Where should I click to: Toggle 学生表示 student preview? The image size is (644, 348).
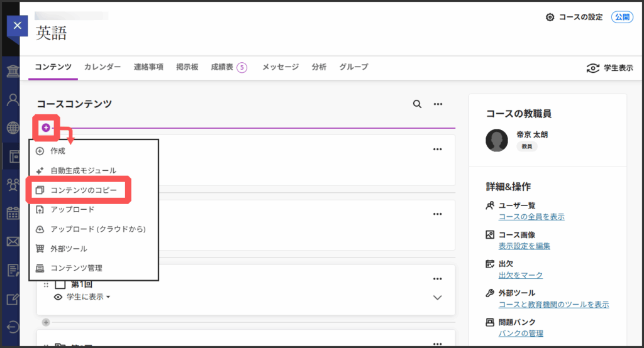pos(609,68)
